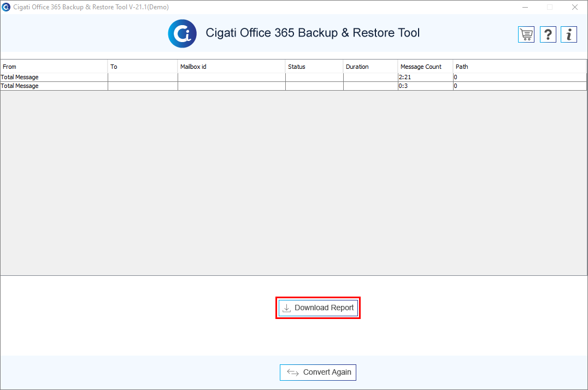
Task: Click the 0:3 message count cell
Action: click(425, 86)
